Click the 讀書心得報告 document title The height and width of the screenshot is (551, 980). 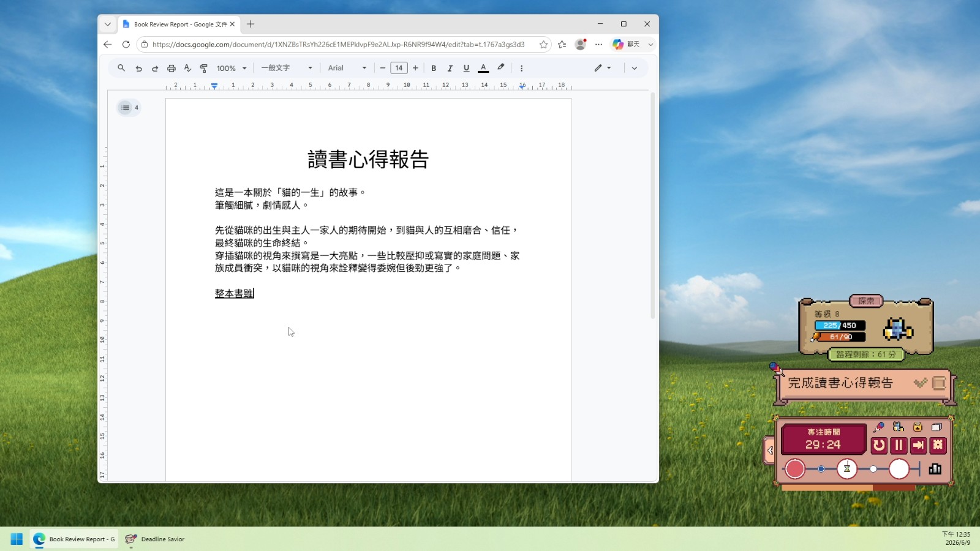tap(368, 160)
